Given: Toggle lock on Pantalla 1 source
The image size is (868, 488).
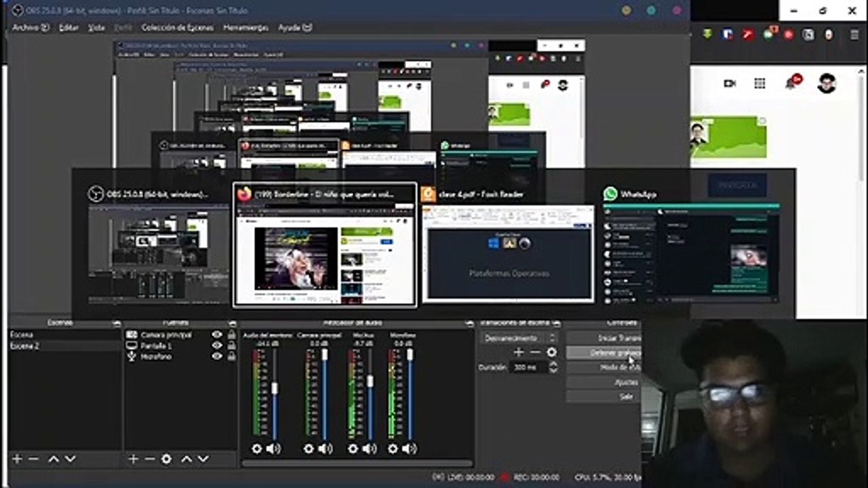Looking at the screenshot, I should [231, 346].
